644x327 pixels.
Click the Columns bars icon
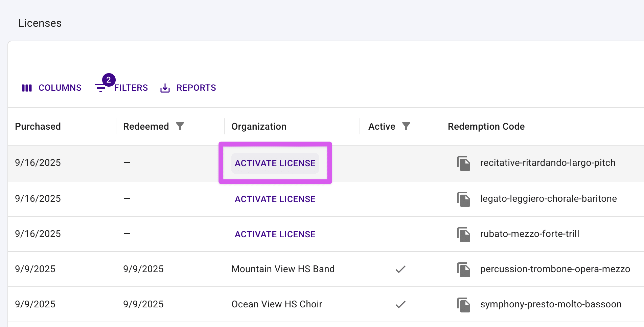[27, 88]
